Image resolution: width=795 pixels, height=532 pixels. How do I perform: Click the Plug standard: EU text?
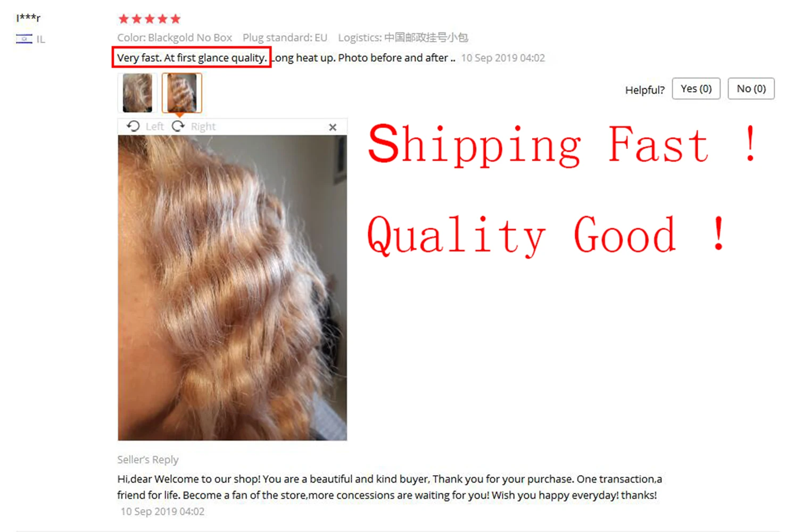point(285,38)
